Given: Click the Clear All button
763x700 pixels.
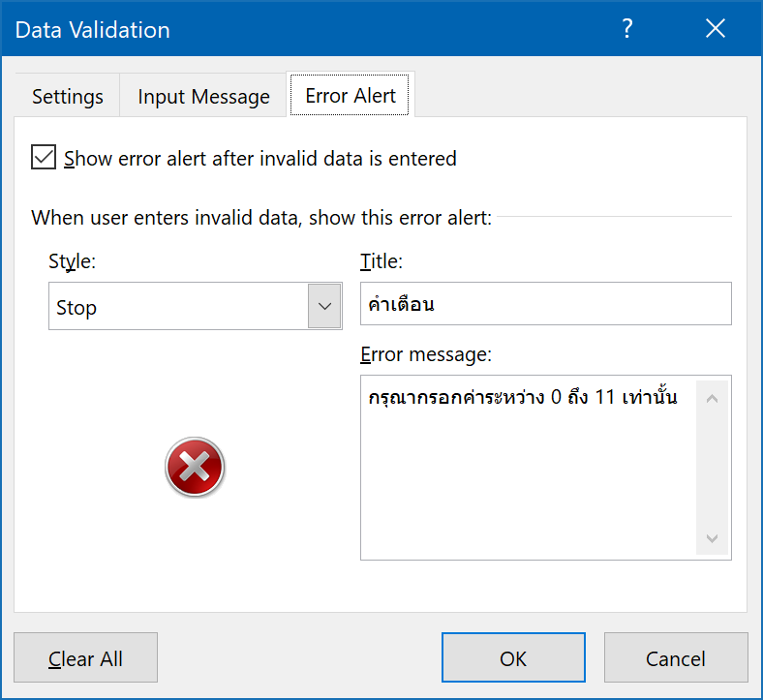Looking at the screenshot, I should (x=85, y=657).
